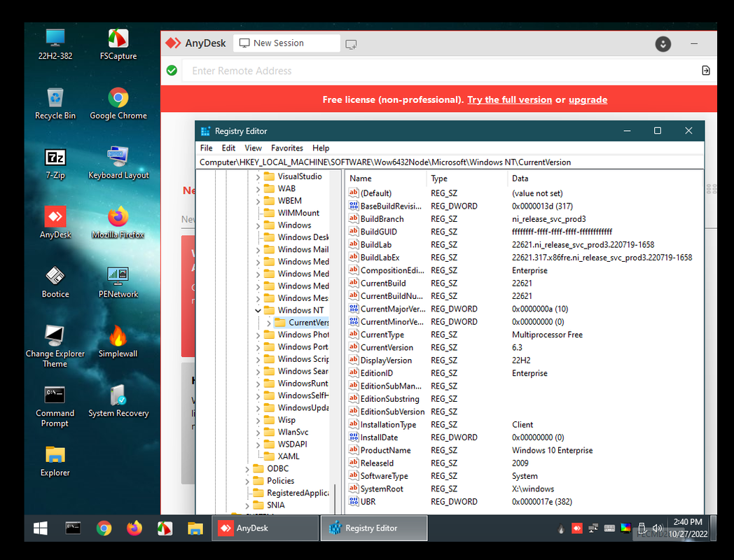Select the AnyDesk desktop icon
Screen dimensions: 734x560
pos(55,223)
